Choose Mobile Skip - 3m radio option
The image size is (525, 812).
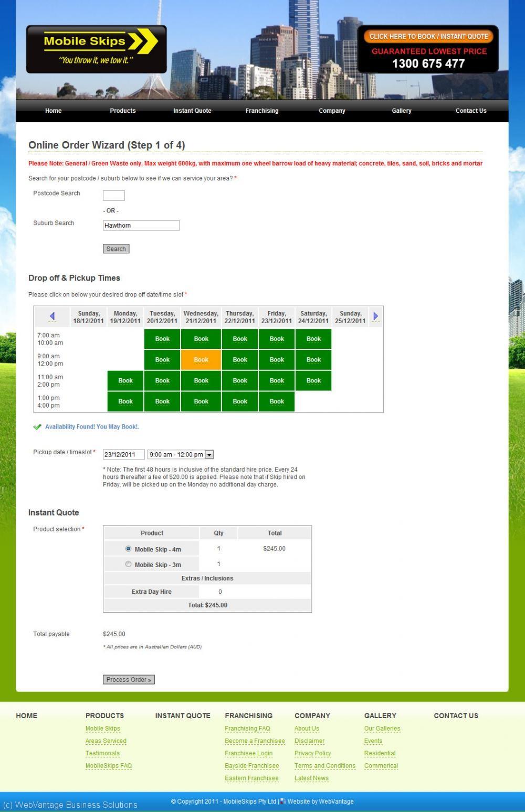point(128,564)
